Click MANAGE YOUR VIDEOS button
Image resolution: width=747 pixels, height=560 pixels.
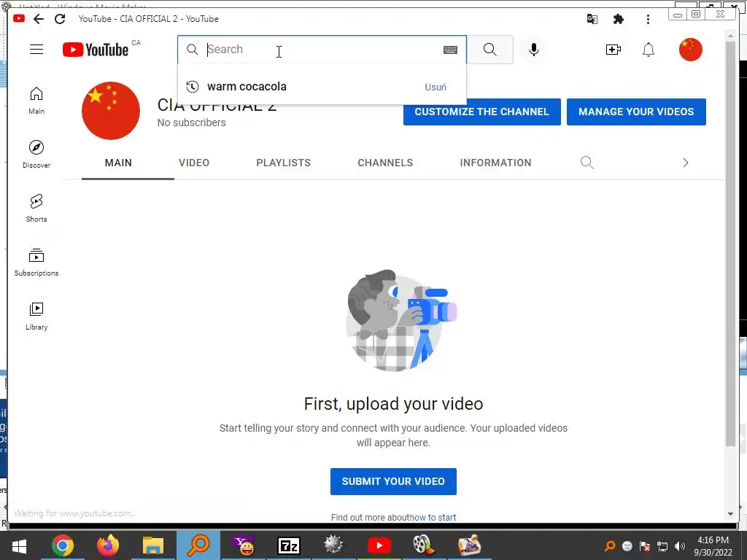(636, 112)
